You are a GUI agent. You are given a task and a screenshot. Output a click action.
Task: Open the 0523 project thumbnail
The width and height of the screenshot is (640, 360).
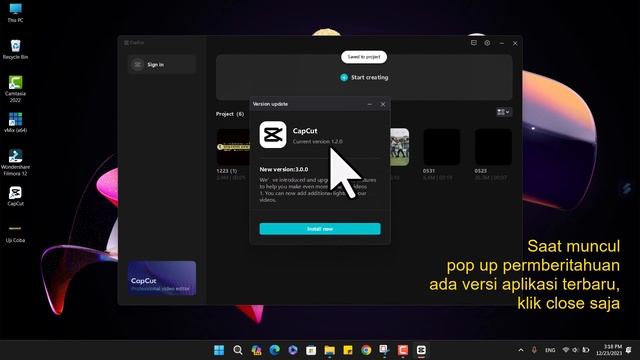pos(493,147)
